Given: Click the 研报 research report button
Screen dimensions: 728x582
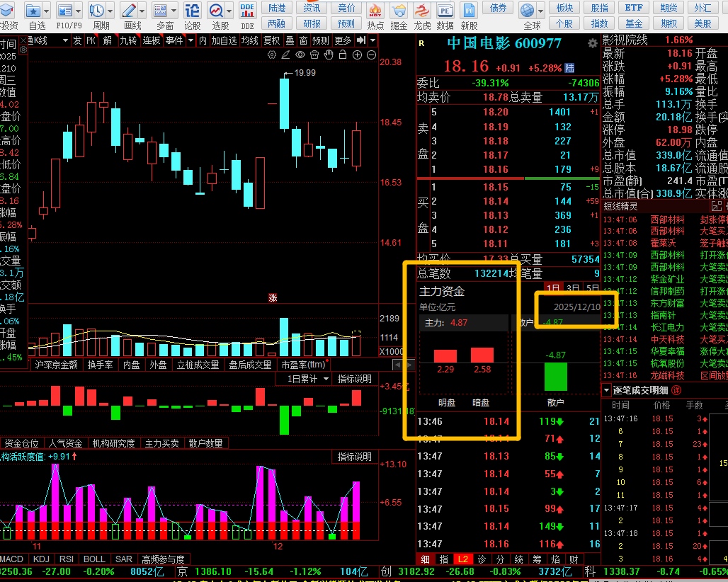Looking at the screenshot, I should click(312, 23).
